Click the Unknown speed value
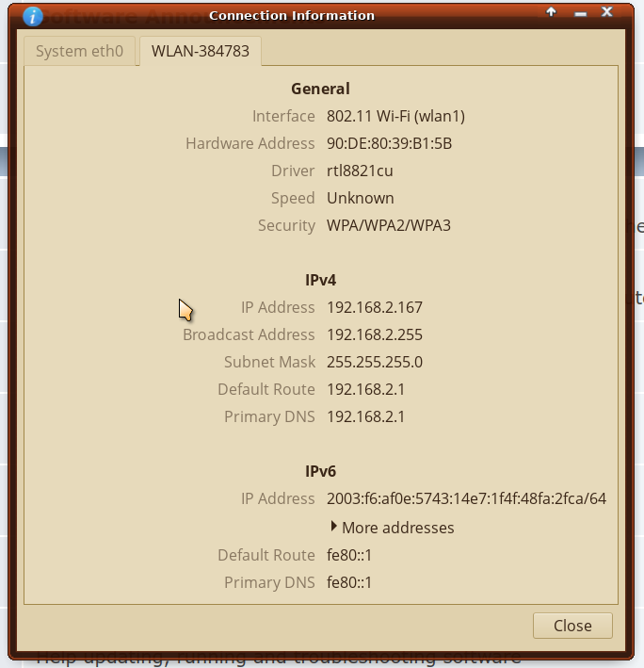The width and height of the screenshot is (644, 668). (x=360, y=198)
